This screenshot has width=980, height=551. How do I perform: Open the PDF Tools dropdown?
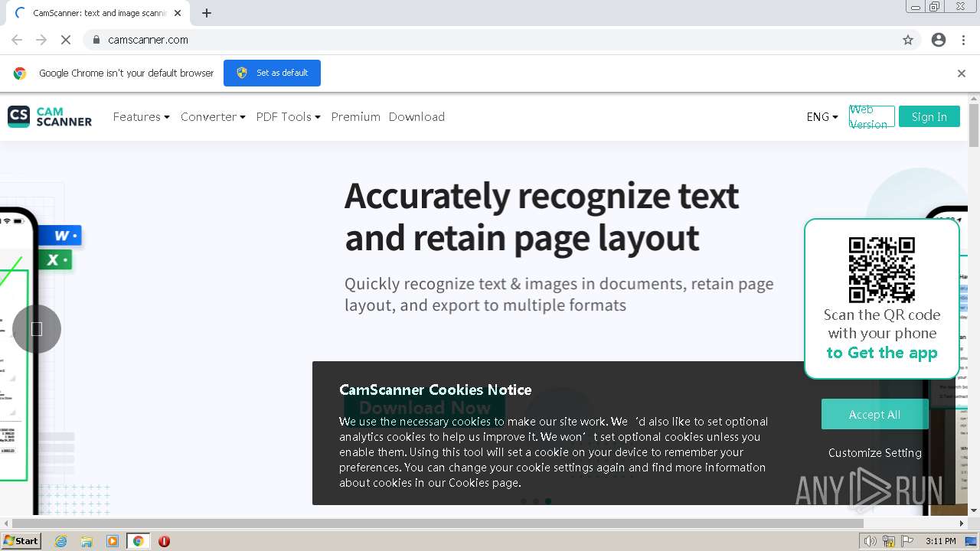pyautogui.click(x=288, y=117)
